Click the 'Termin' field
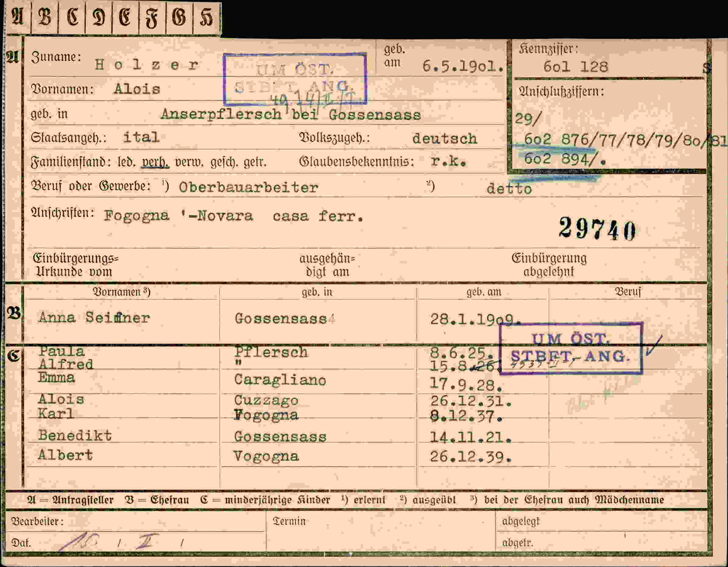 click(381, 531)
